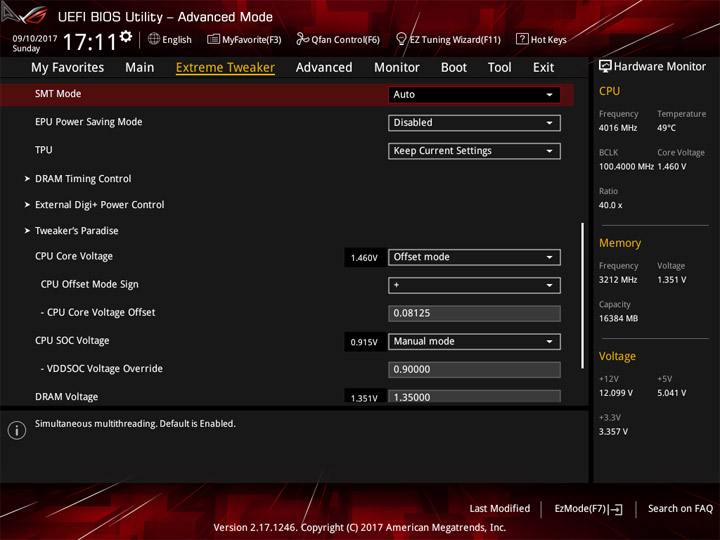Switch to Monitor tab
This screenshot has width=720, height=540.
click(397, 68)
